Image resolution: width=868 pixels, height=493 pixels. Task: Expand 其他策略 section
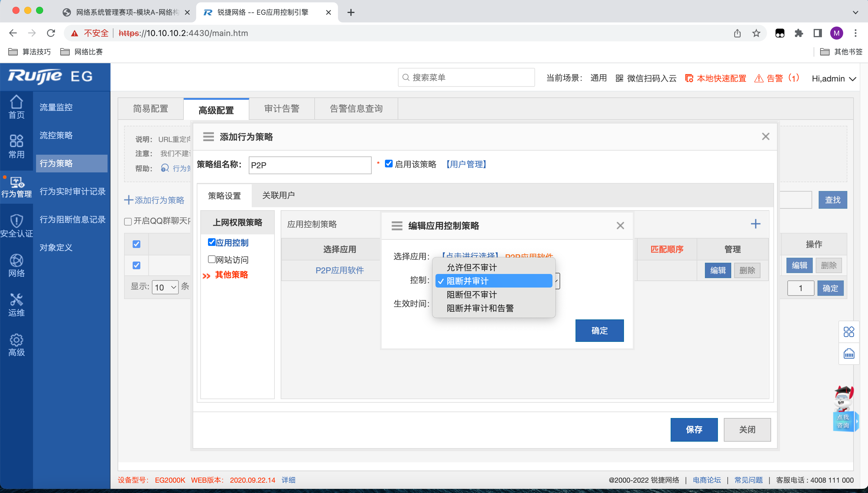point(231,275)
